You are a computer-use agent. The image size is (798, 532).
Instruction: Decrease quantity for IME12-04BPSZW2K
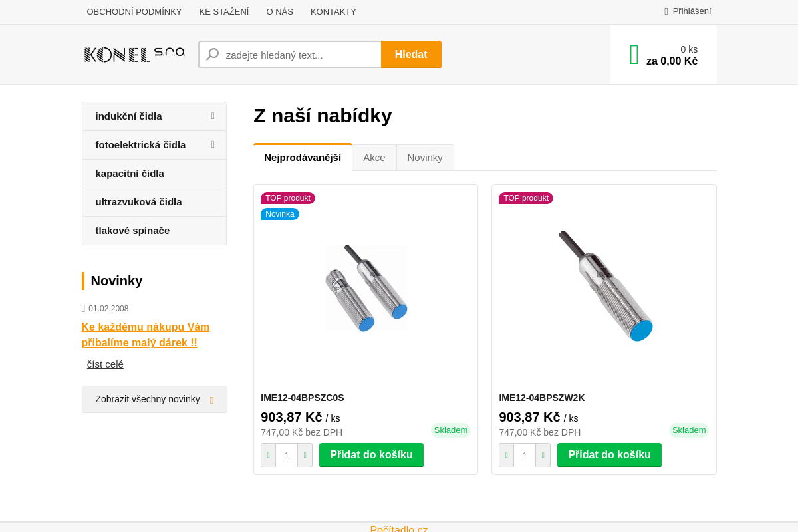[x=506, y=455]
